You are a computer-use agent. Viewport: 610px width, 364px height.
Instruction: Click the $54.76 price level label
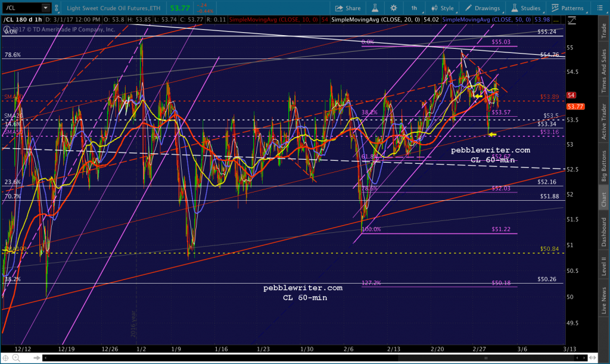tap(549, 55)
